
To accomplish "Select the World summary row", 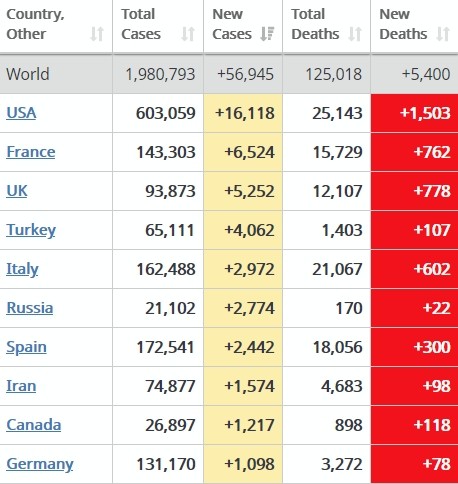I will 229,74.
